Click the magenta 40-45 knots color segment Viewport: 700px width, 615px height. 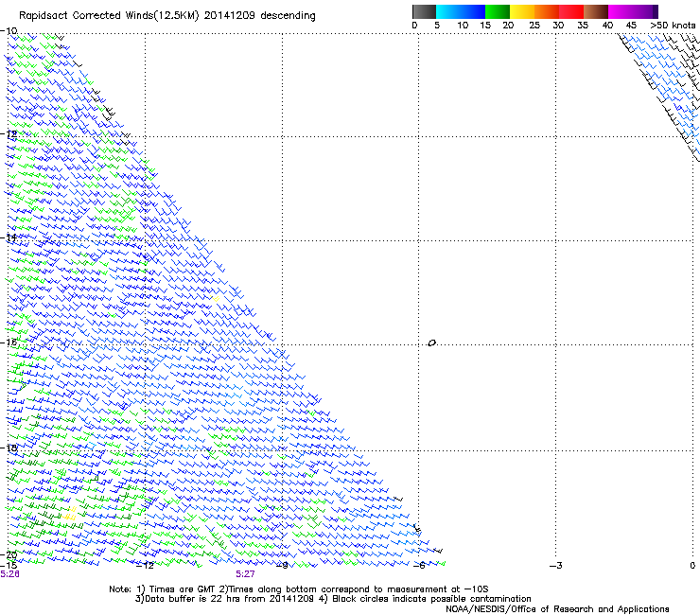[x=621, y=11]
